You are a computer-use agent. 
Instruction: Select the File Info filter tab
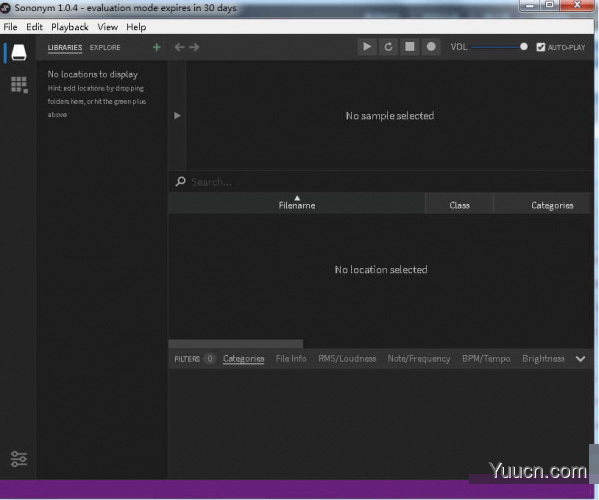[x=291, y=359]
